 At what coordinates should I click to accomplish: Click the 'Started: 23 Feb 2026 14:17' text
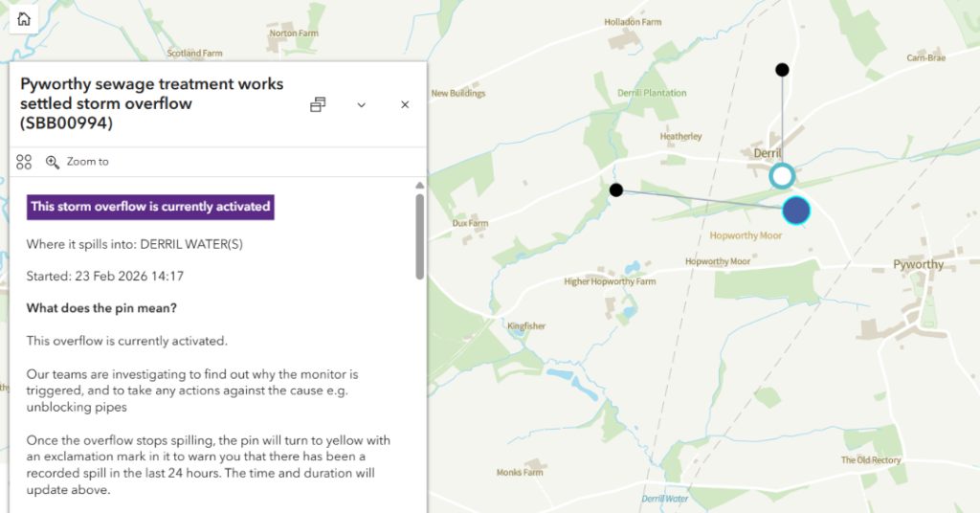[105, 276]
